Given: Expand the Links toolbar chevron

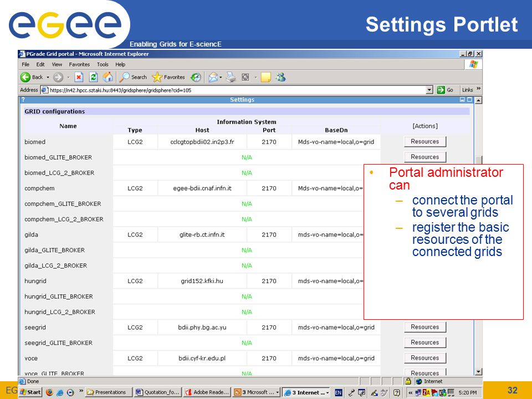Looking at the screenshot, I should click(478, 89).
